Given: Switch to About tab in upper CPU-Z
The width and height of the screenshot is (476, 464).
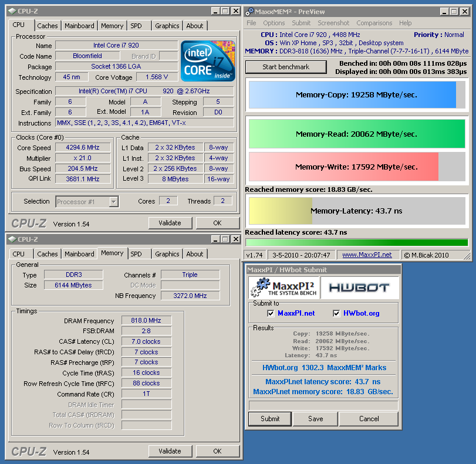Looking at the screenshot, I should [x=195, y=26].
